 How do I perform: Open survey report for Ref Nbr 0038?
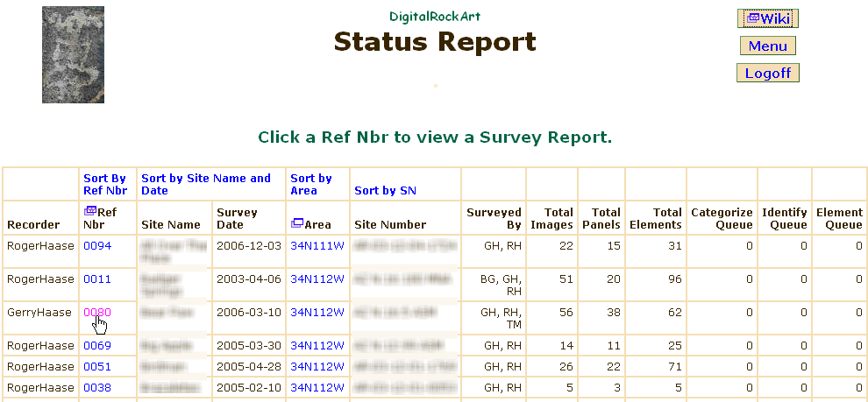coord(97,388)
